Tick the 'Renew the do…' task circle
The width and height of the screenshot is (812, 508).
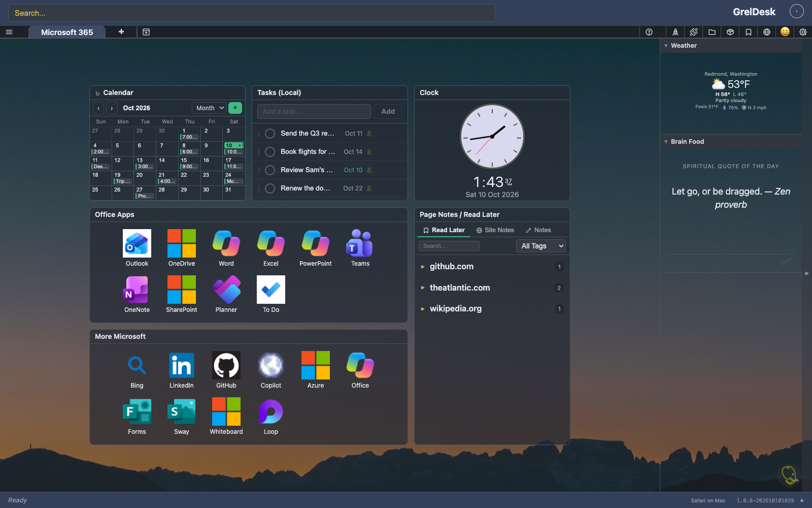[270, 188]
